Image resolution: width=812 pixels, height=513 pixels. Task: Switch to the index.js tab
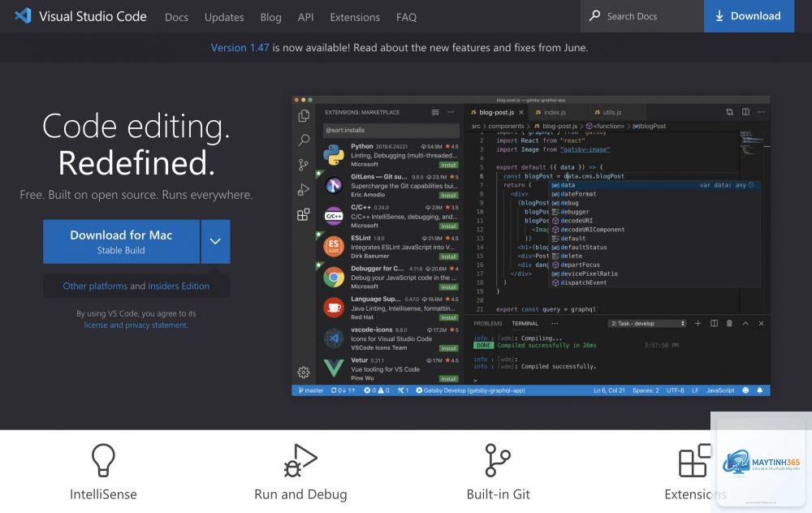pyautogui.click(x=555, y=112)
